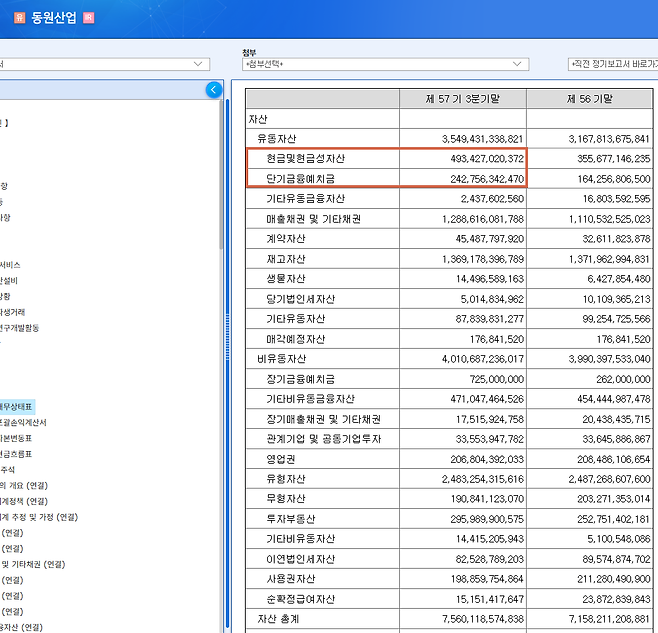
Task: Open the 자본변동표 entry in sidebar
Action: coord(17,438)
